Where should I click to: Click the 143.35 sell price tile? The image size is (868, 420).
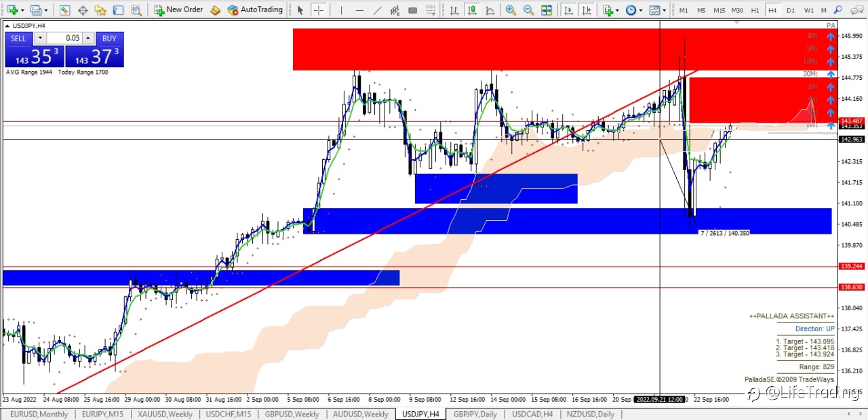pos(35,56)
